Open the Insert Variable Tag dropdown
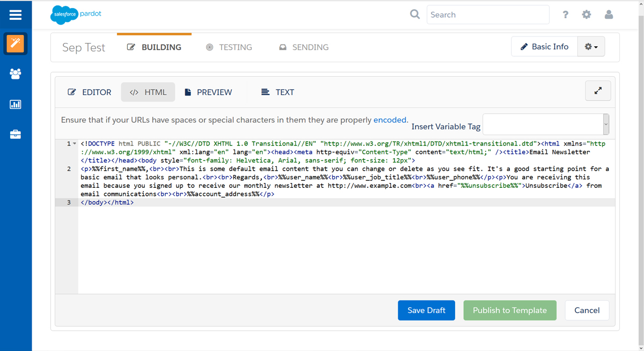The image size is (644, 351). tap(545, 125)
